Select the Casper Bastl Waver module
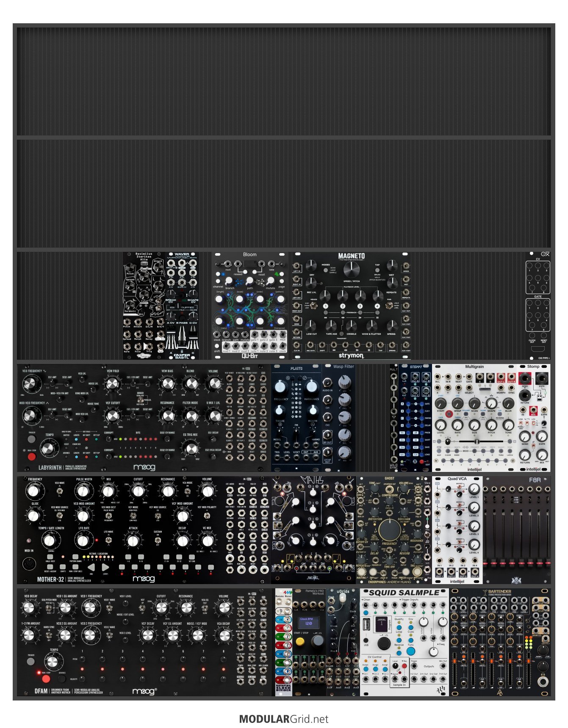 click(x=182, y=306)
